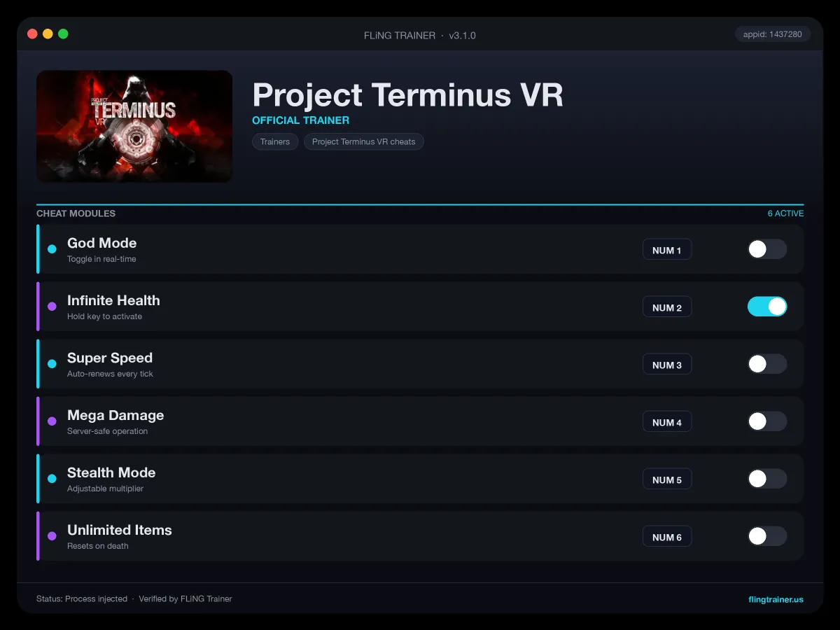Click the cyan dot beside God Mode
Screen dimensions: 840x630
52,249
